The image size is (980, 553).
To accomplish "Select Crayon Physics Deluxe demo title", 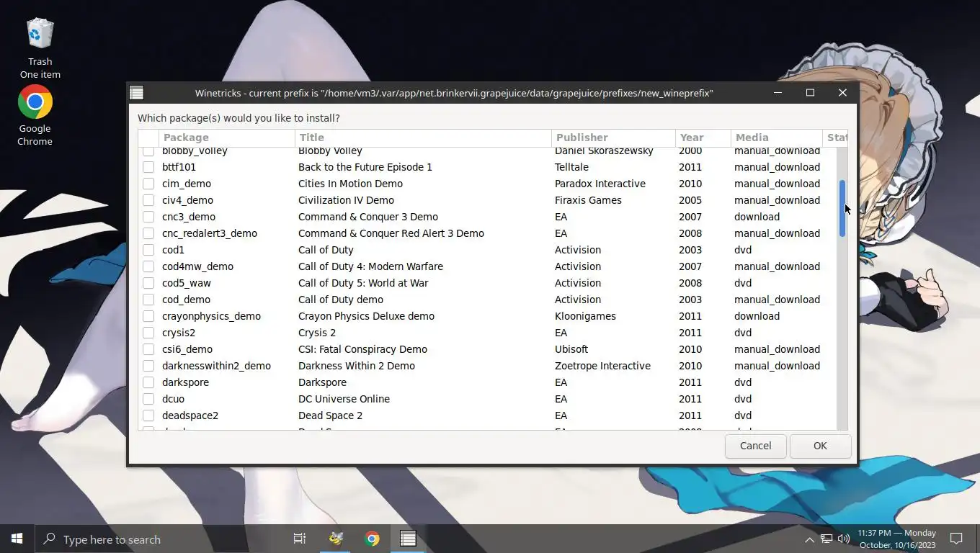I will 366,316.
